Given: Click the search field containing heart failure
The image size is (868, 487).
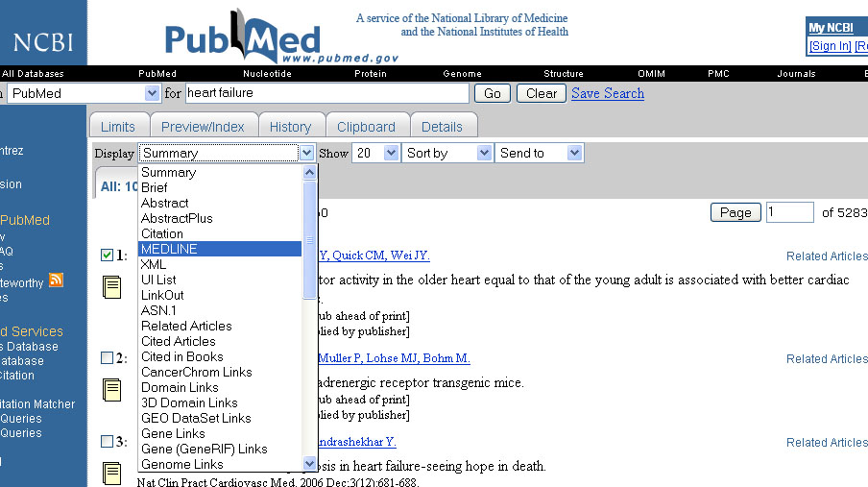Looking at the screenshot, I should (x=327, y=93).
